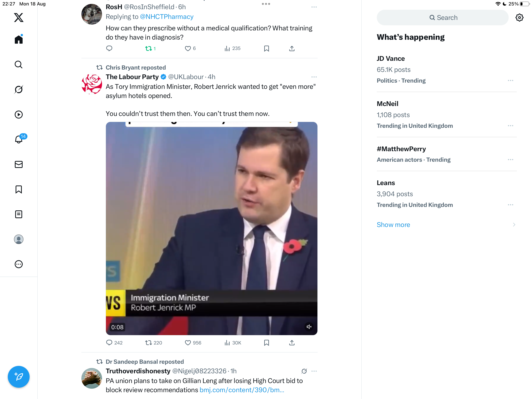
Task: Expand Show more trends chevron
Action: pos(514,225)
